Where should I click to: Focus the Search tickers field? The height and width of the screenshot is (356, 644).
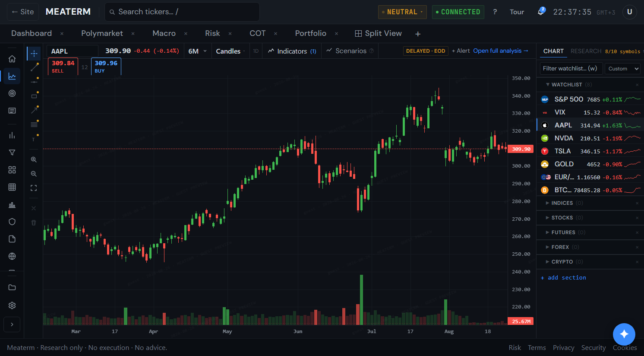point(182,12)
